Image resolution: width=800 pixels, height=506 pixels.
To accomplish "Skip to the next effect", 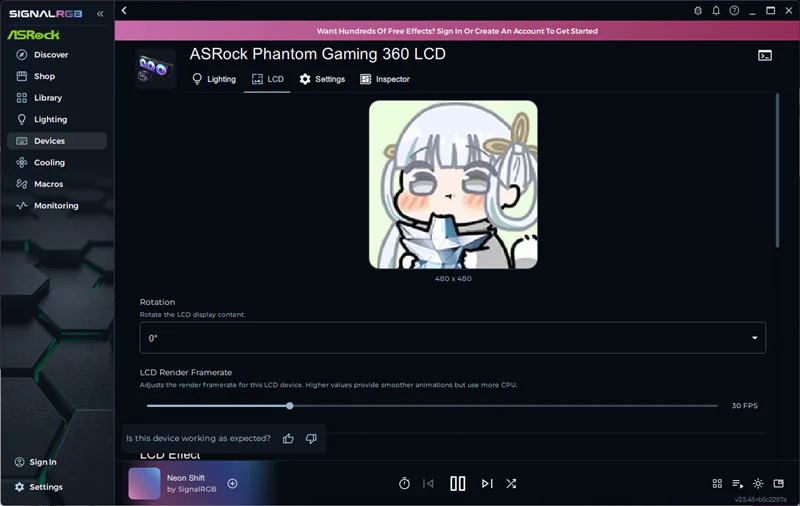I will (x=487, y=484).
